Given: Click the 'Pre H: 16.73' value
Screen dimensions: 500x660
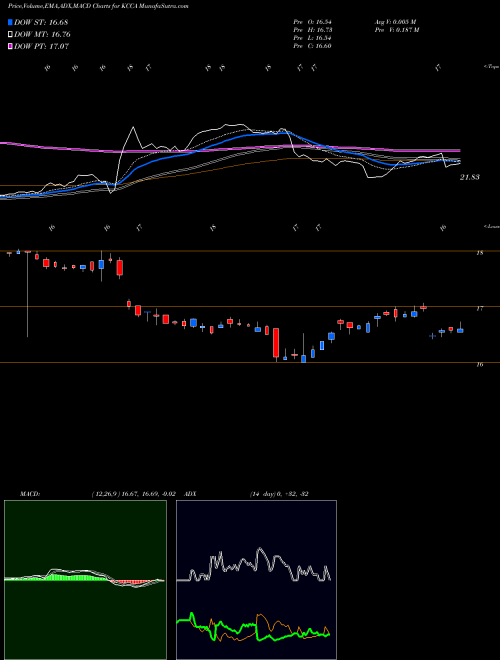Looking at the screenshot, I should coord(312,30).
